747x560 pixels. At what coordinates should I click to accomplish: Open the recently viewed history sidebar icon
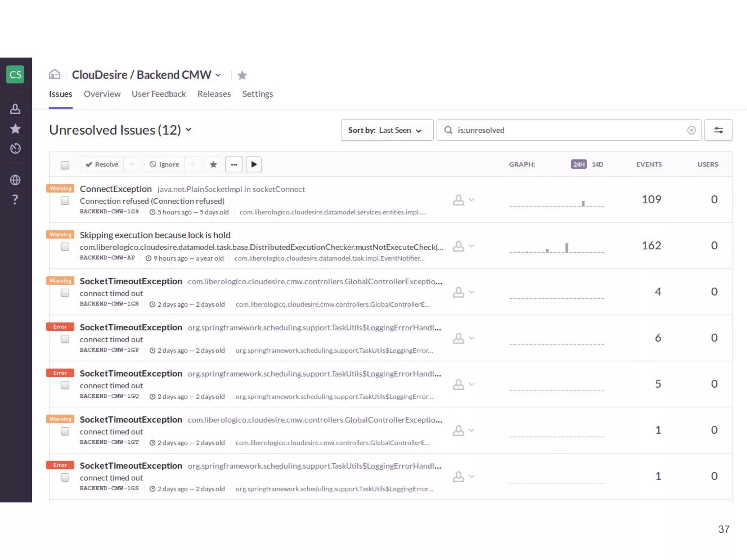(x=15, y=148)
